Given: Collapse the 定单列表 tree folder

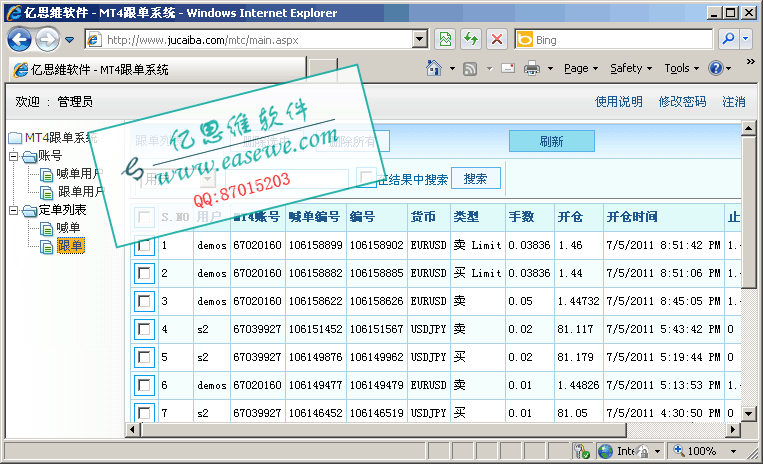Looking at the screenshot, I should pos(13,210).
